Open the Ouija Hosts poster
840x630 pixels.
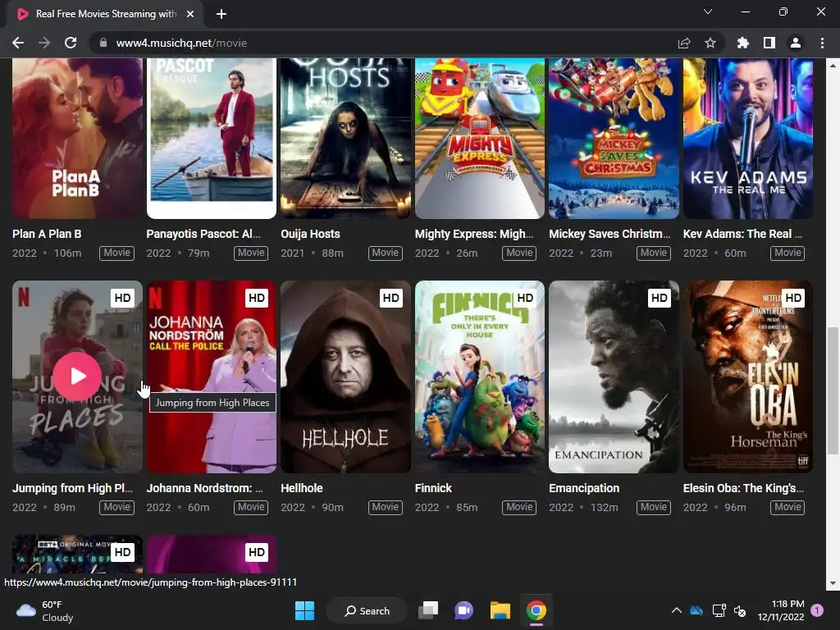(x=345, y=138)
